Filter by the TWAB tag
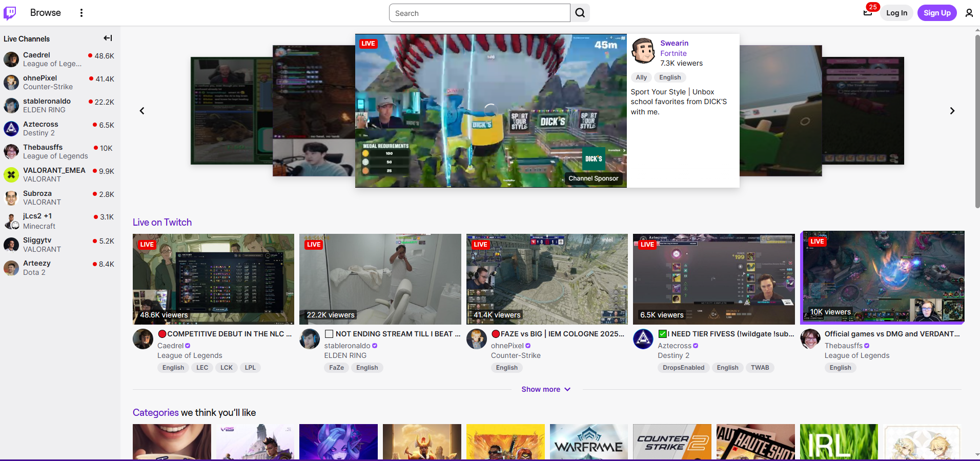980x461 pixels. pyautogui.click(x=760, y=368)
